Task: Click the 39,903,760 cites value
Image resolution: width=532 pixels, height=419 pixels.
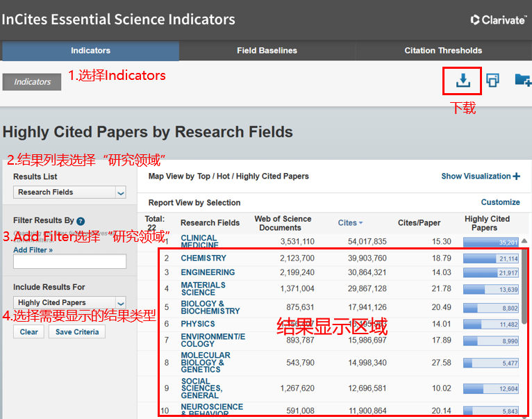Action: (367, 258)
